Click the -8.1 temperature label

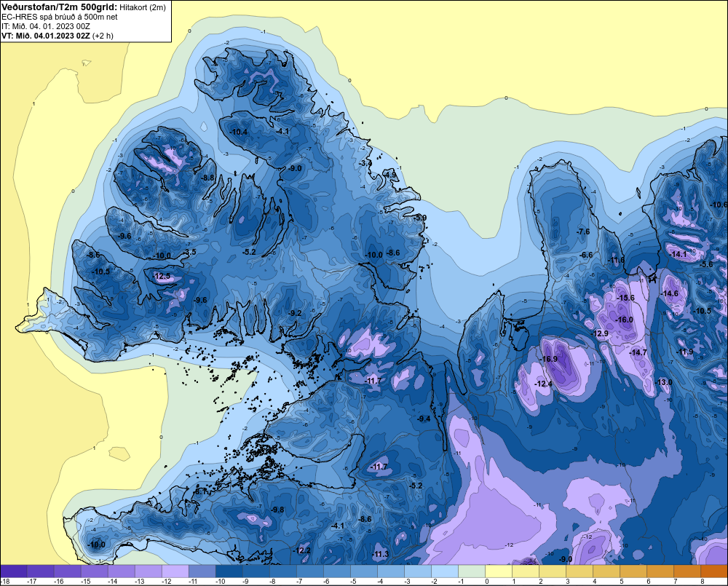pyautogui.click(x=200, y=491)
